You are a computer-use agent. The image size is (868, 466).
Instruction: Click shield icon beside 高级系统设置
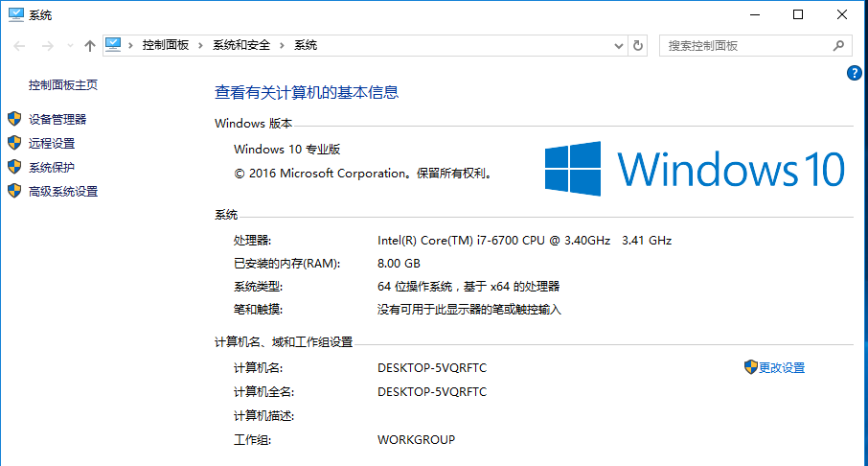(14, 191)
